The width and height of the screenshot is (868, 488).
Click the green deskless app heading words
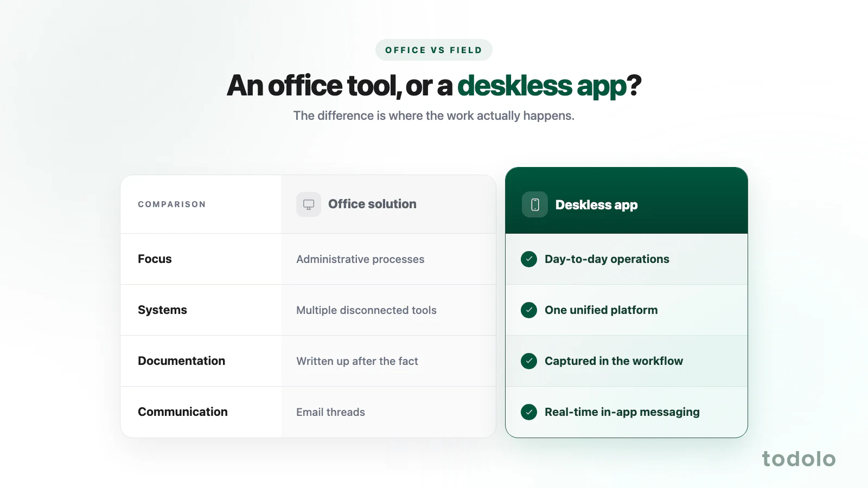coord(542,86)
